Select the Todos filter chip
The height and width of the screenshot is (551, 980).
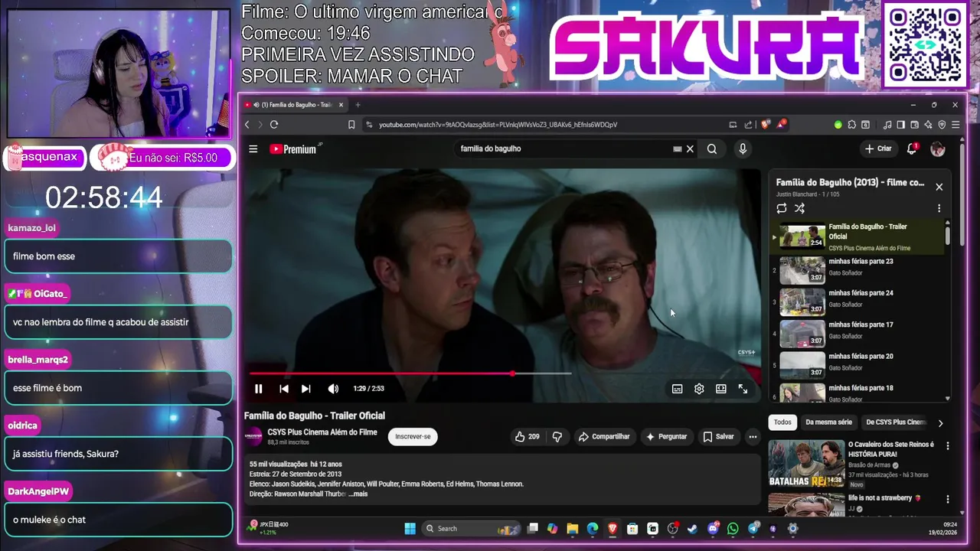[782, 422]
